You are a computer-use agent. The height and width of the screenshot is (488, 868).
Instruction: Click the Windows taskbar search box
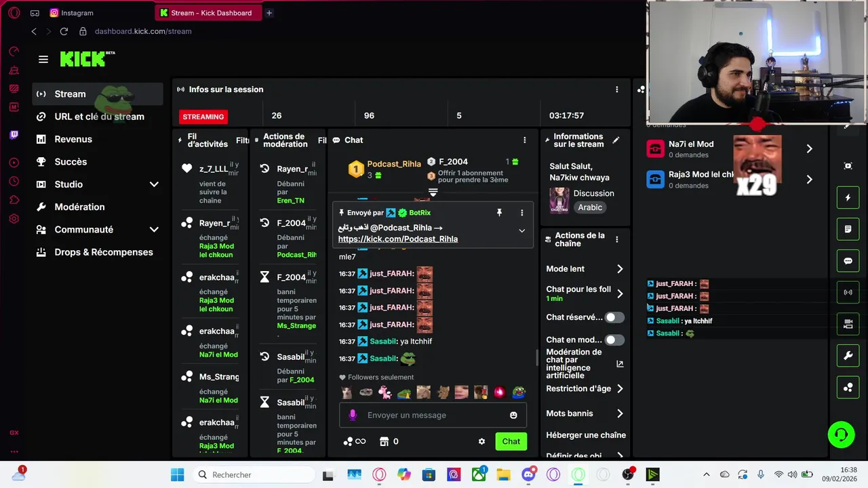point(252,474)
